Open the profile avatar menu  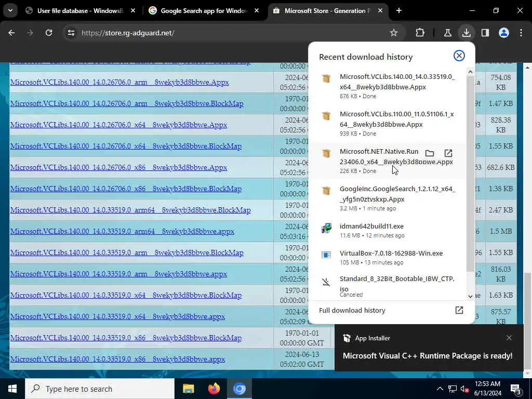tap(504, 33)
